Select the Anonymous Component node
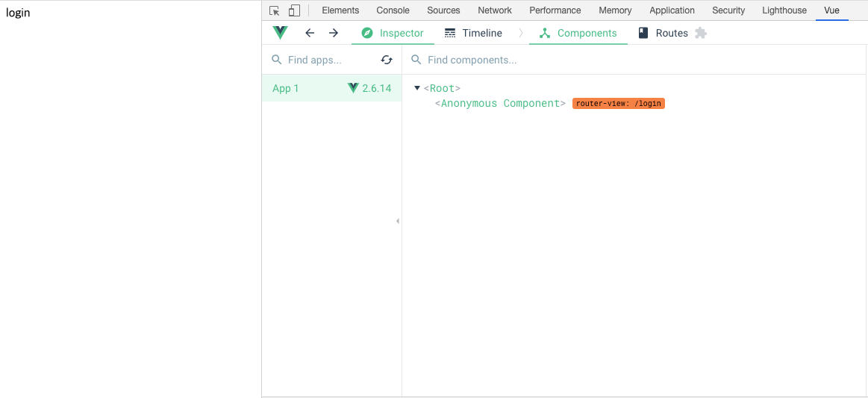Screen dimensions: 868x398 point(500,104)
